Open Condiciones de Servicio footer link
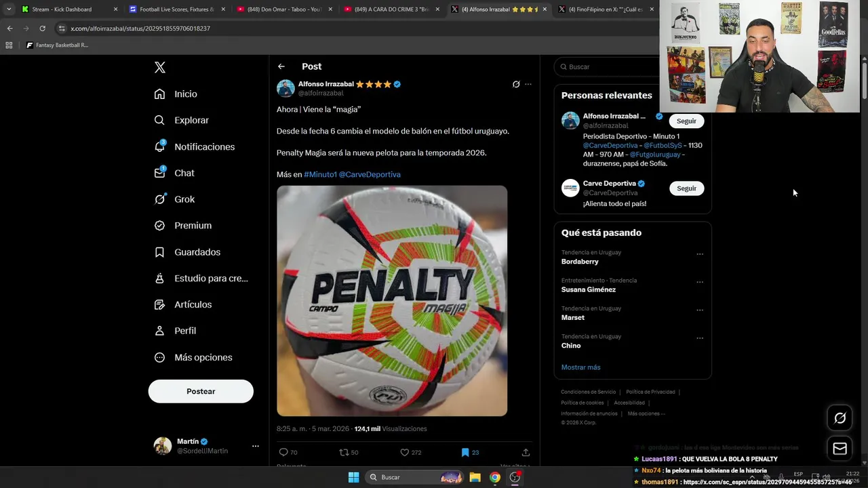 click(589, 392)
